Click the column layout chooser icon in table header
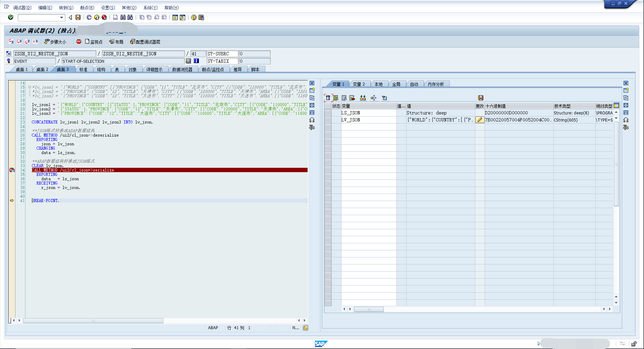 pos(616,105)
